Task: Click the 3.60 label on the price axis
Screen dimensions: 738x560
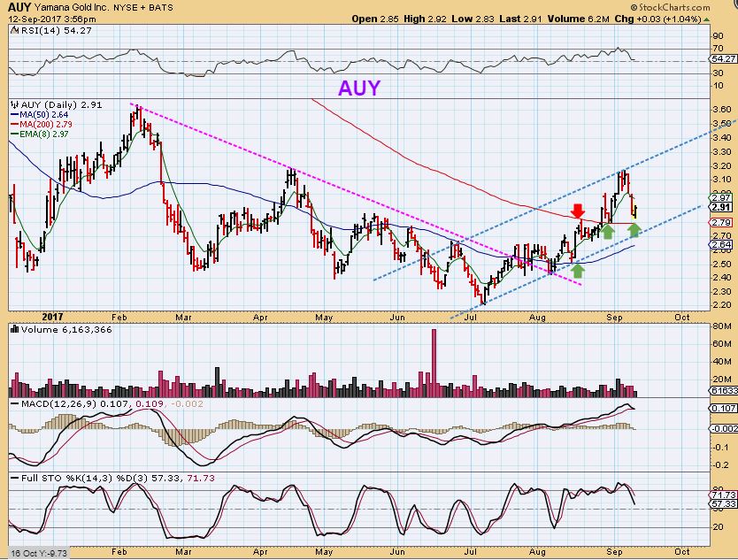Action: (722, 109)
